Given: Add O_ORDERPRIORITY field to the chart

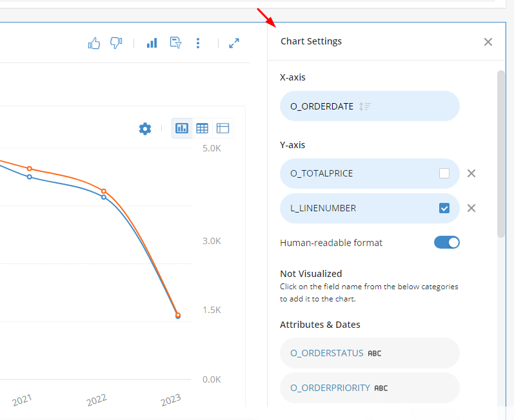Looking at the screenshot, I should tap(370, 388).
